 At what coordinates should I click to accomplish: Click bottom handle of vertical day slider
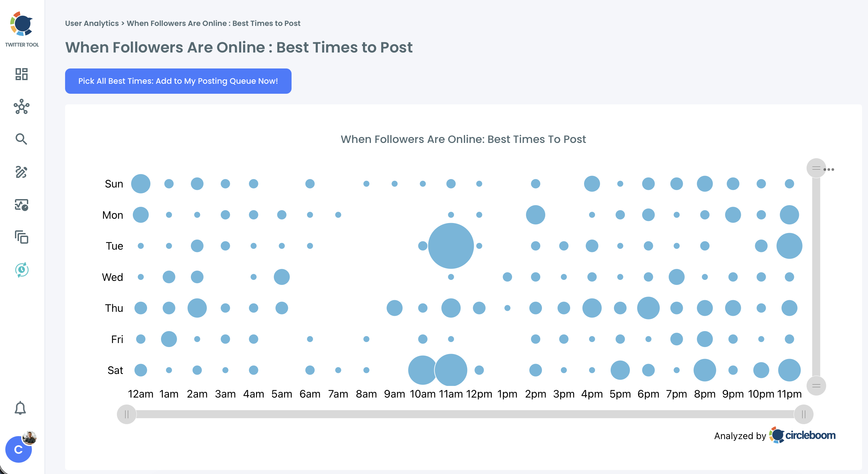[x=816, y=386]
